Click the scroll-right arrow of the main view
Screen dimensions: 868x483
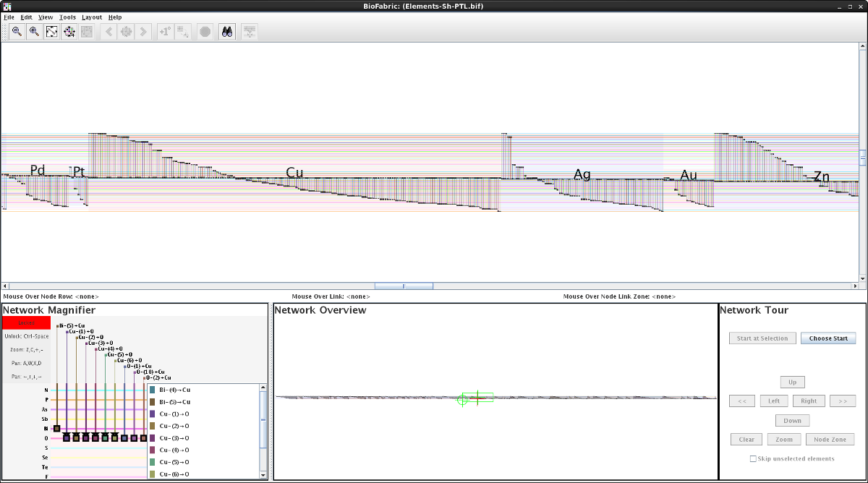[x=856, y=286]
